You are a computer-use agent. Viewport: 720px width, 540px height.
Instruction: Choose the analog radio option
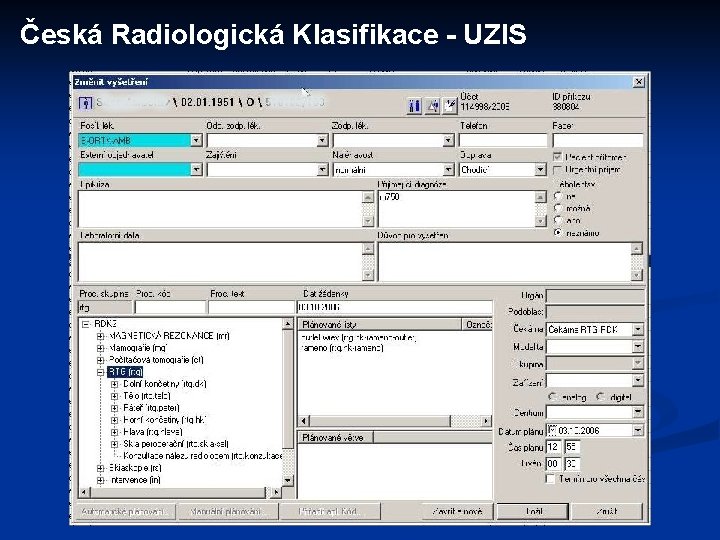[553, 397]
